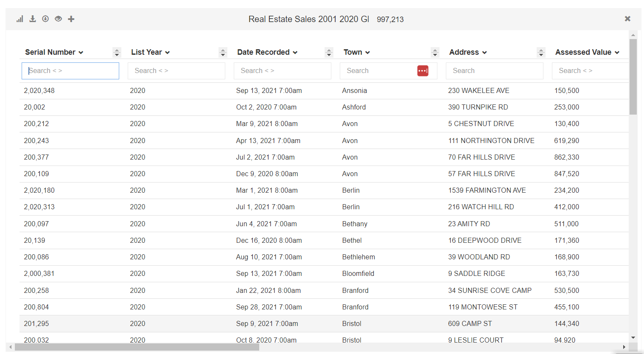The height and width of the screenshot is (354, 644).
Task: Open the Town column dropdown menu
Action: tap(368, 52)
